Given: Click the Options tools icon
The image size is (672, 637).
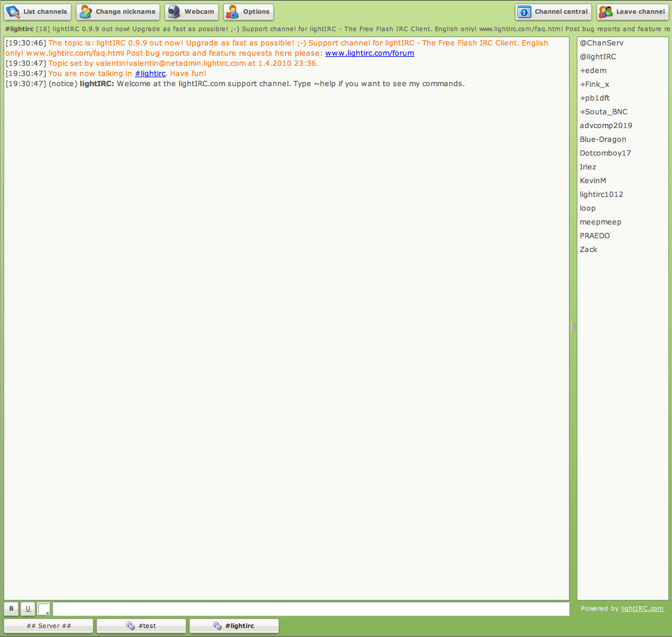Looking at the screenshot, I should pyautogui.click(x=233, y=12).
